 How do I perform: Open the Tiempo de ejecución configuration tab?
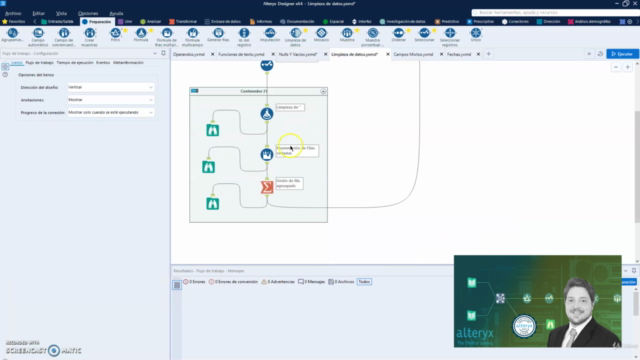75,63
